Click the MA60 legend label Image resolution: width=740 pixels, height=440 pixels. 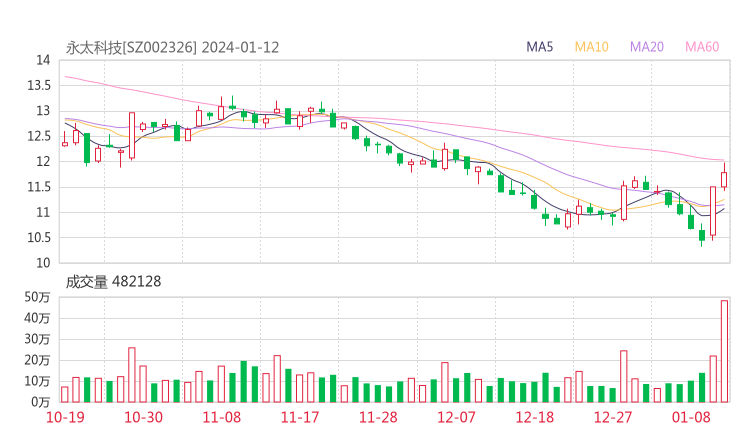coord(702,47)
